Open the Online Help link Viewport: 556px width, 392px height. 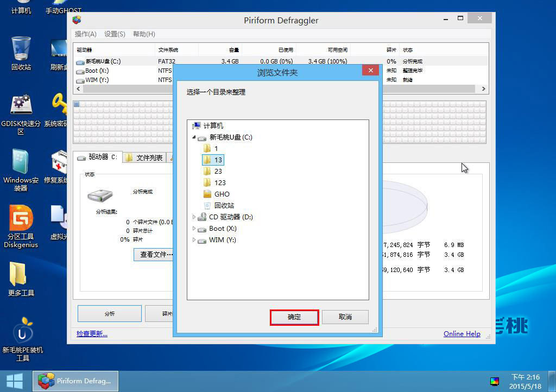tap(462, 333)
